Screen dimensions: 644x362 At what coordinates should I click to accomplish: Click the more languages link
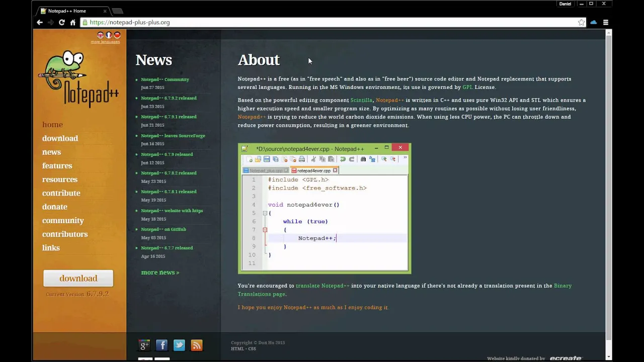[105, 42]
